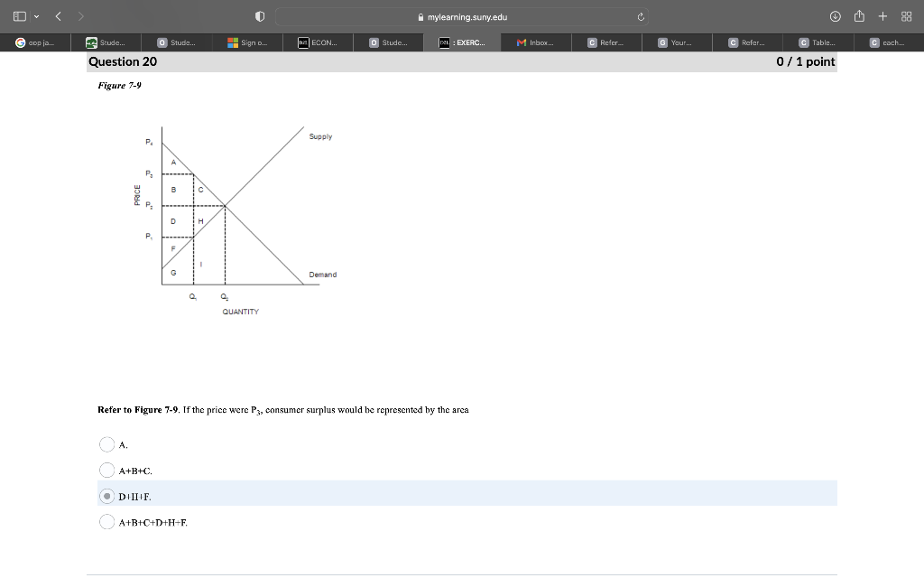Select the answer option 'A+B+C+D+H+F.'

coord(106,522)
